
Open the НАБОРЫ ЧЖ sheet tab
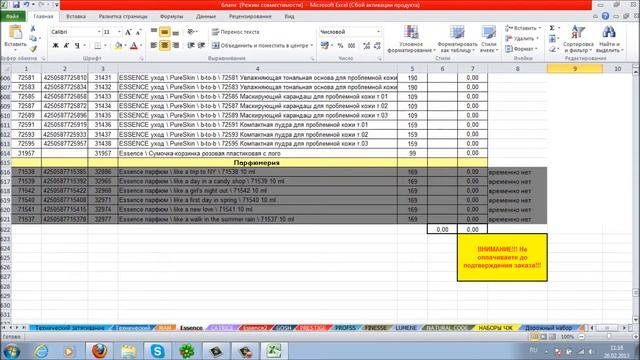(x=495, y=328)
